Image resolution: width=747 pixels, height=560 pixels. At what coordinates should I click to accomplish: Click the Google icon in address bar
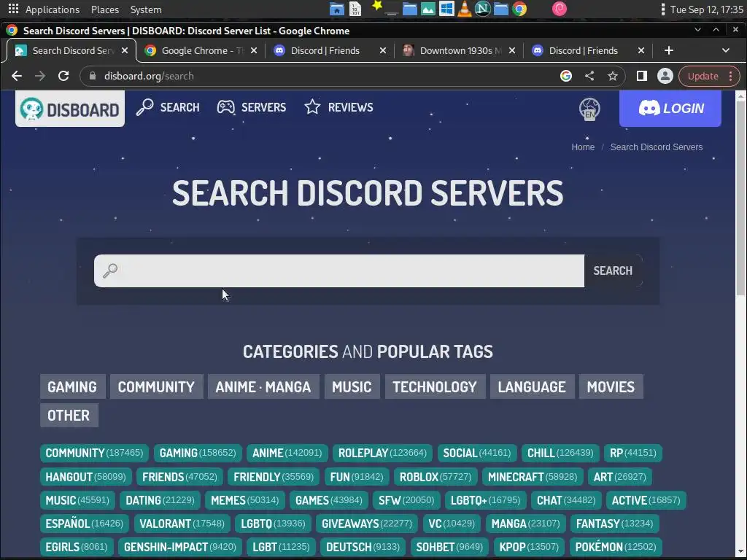[566, 76]
